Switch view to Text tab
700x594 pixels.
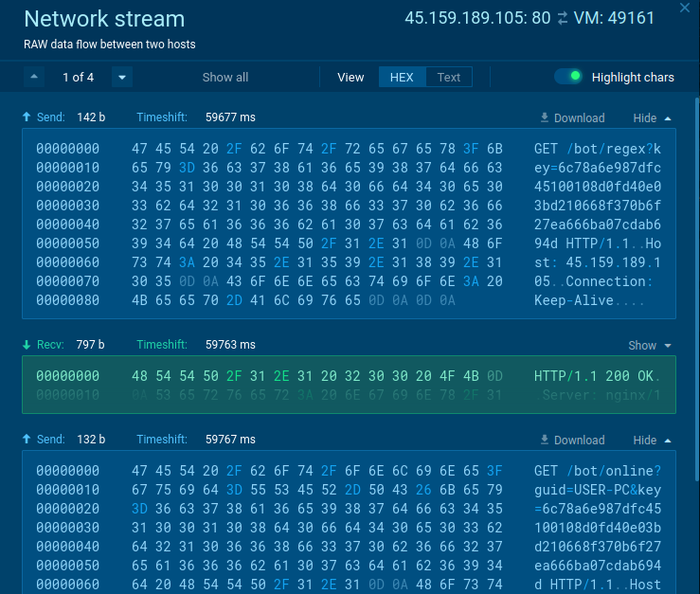click(x=449, y=78)
